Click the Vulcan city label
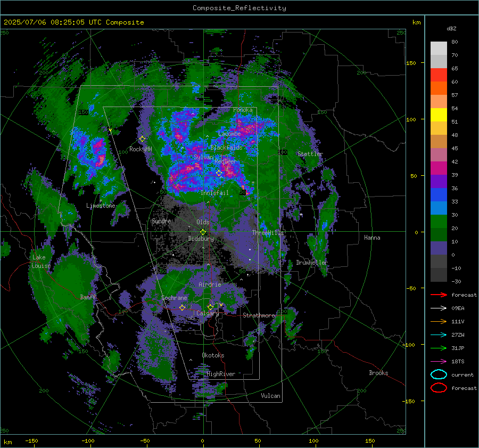The width and height of the screenshot is (479, 448). tap(270, 396)
